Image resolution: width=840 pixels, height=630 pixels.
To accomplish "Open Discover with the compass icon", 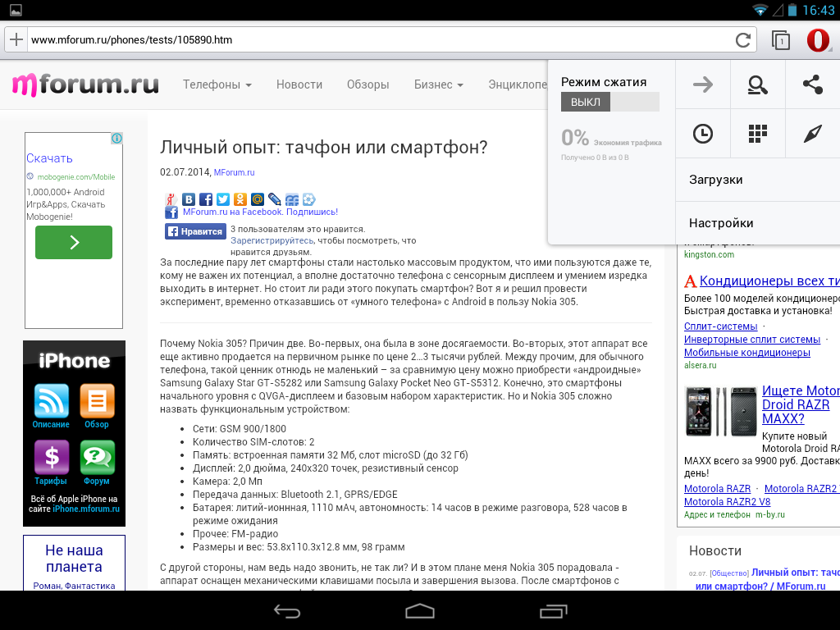I will (x=813, y=134).
